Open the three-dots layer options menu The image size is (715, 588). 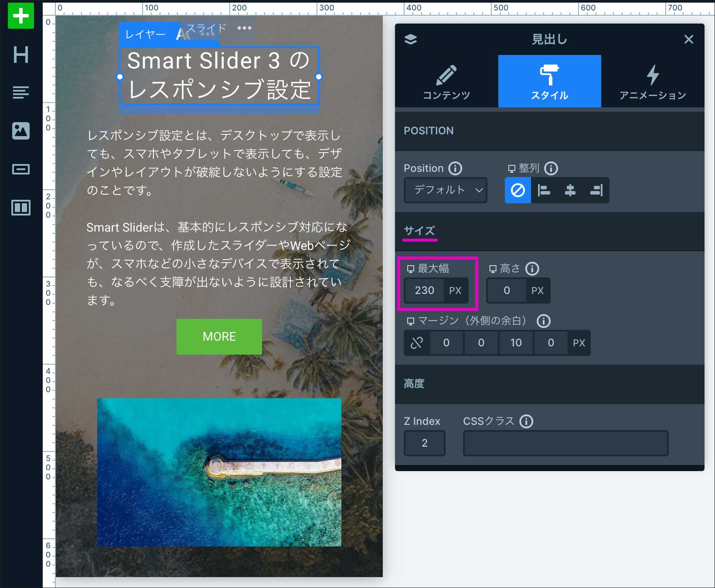point(244,28)
